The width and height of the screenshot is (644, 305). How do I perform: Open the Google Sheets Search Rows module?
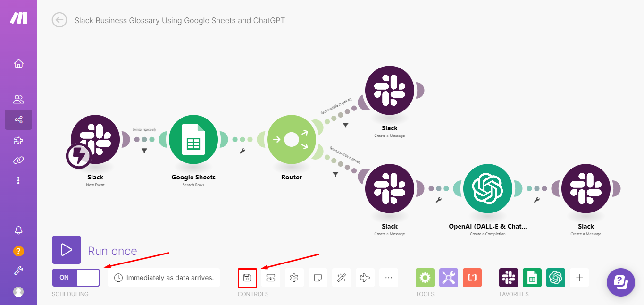(193, 139)
